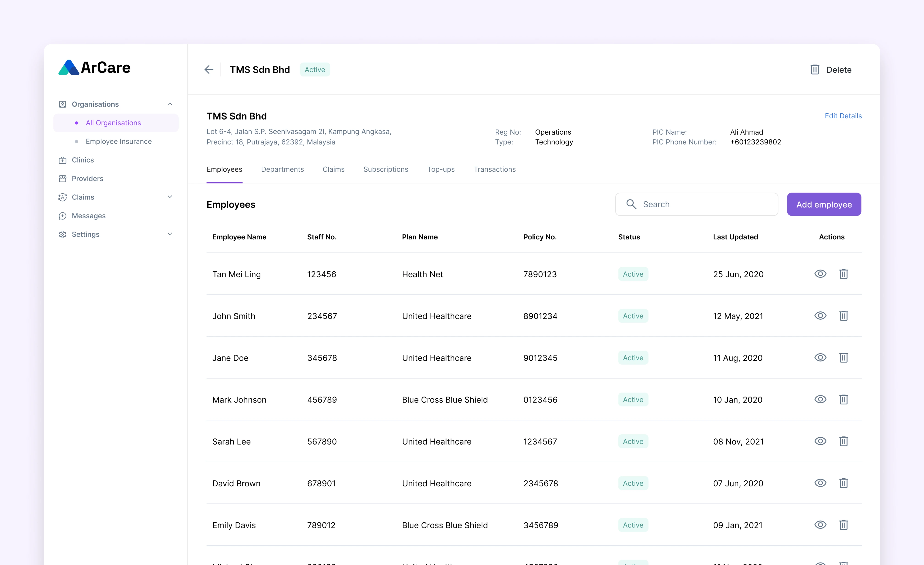This screenshot has height=565, width=924.
Task: Click the Add employee button
Action: [x=824, y=204]
